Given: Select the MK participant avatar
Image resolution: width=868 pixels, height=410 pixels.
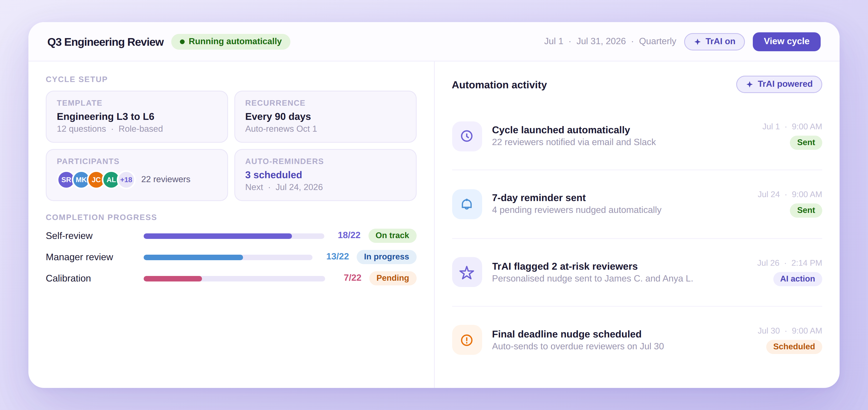Looking at the screenshot, I should [81, 180].
